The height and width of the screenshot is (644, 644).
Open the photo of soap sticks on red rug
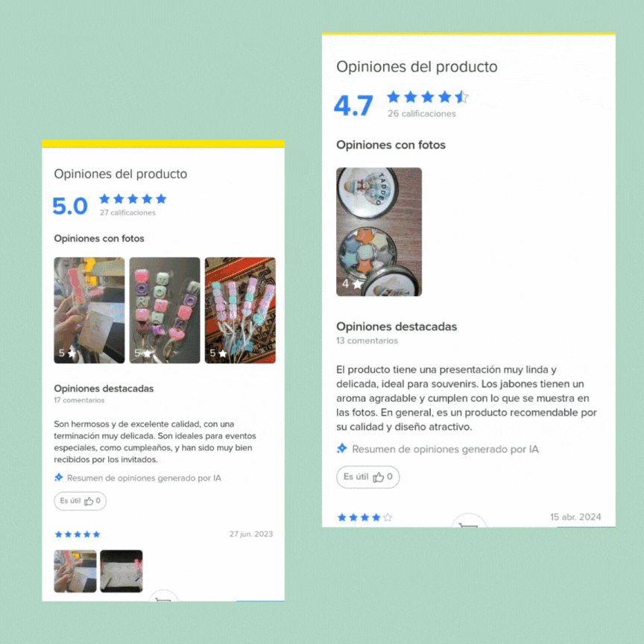[x=240, y=310]
